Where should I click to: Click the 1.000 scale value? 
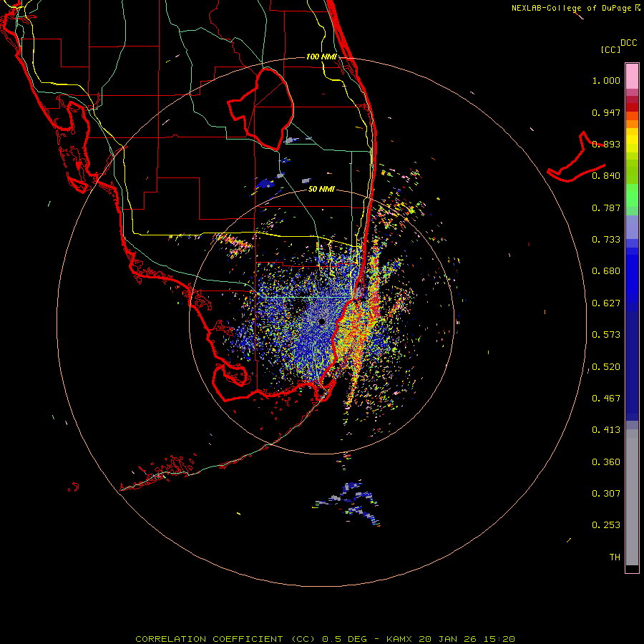tap(606, 80)
